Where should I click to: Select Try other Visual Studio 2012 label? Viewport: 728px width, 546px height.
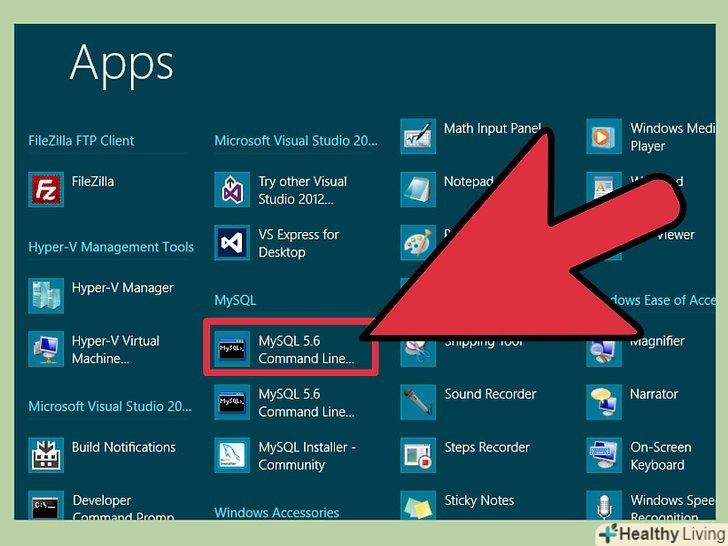coord(303,190)
